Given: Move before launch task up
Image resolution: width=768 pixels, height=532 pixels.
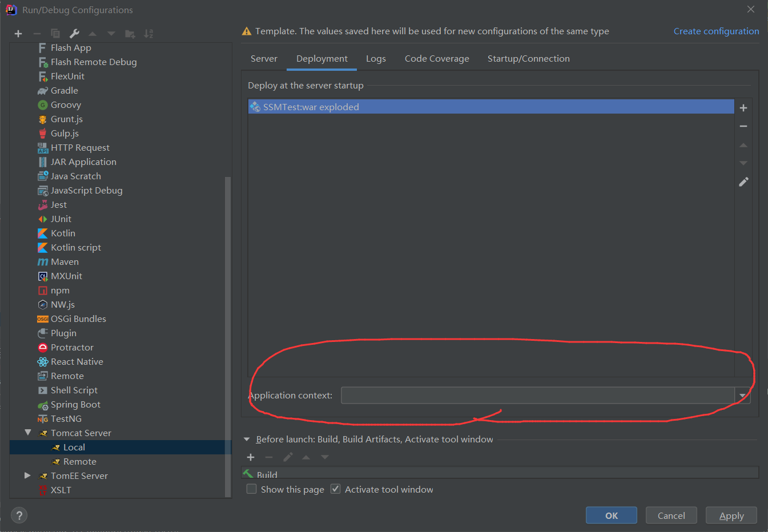Looking at the screenshot, I should [306, 457].
